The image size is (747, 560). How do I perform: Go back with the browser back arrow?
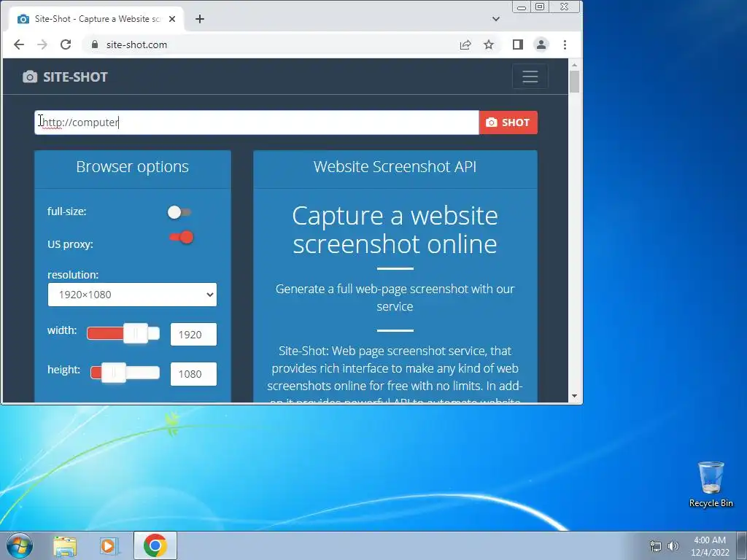(x=19, y=44)
